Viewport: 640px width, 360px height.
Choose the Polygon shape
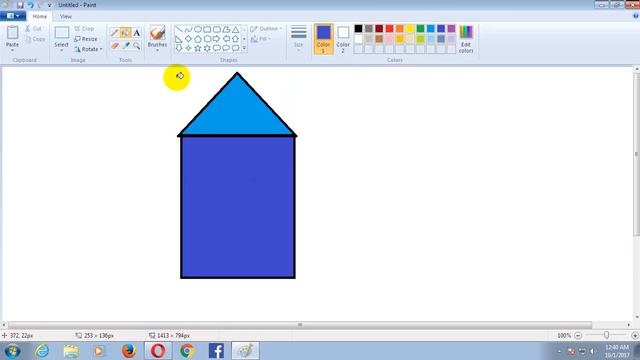tap(226, 30)
